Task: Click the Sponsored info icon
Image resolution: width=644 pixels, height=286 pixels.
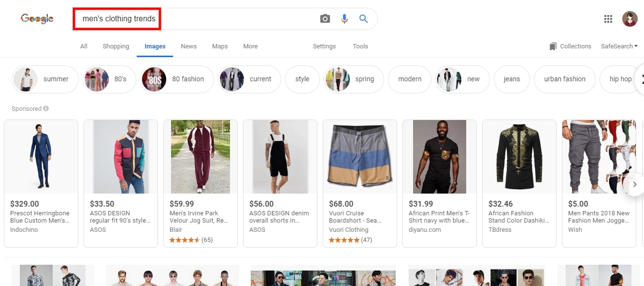Action: 46,108
